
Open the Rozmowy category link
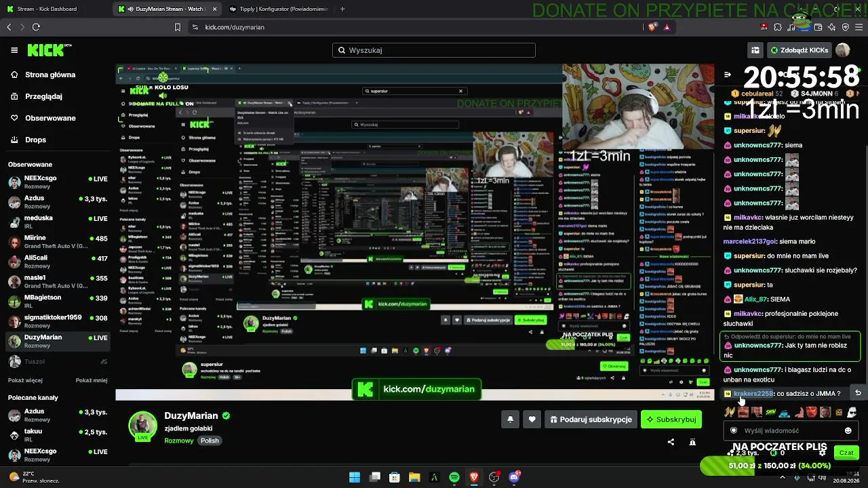tap(179, 441)
